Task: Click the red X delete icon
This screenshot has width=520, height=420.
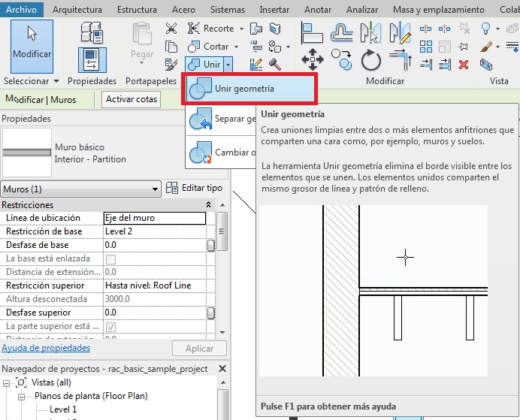Action: pos(463,64)
